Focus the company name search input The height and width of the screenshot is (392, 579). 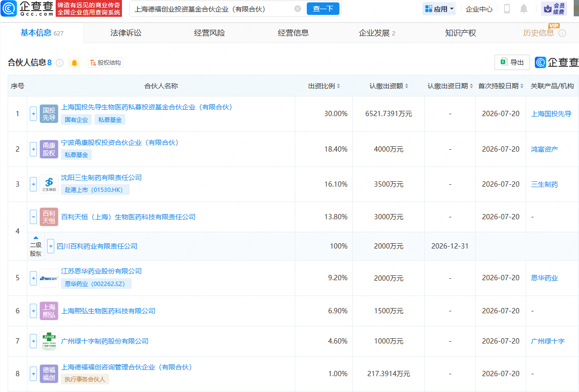tap(211, 9)
